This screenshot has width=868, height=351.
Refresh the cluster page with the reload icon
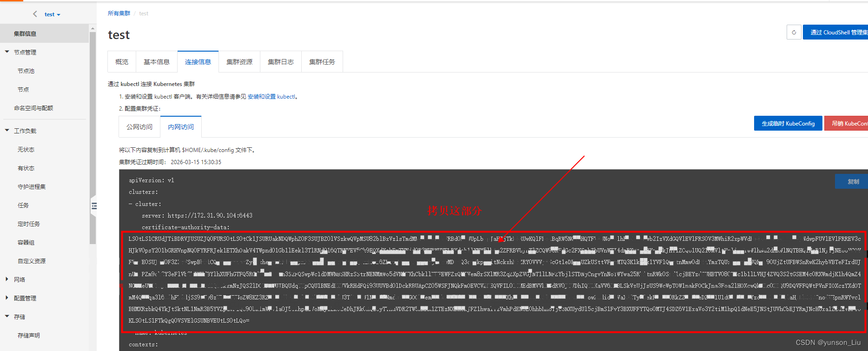[794, 33]
